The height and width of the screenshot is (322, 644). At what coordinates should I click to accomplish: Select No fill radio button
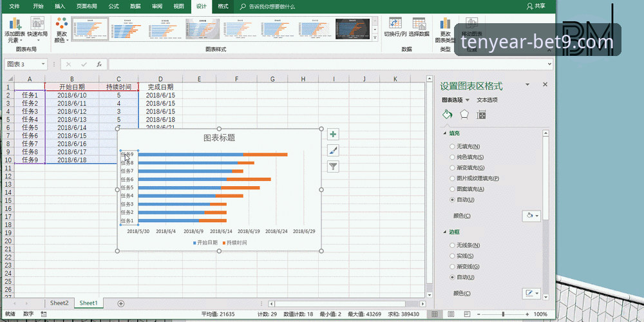pos(452,146)
